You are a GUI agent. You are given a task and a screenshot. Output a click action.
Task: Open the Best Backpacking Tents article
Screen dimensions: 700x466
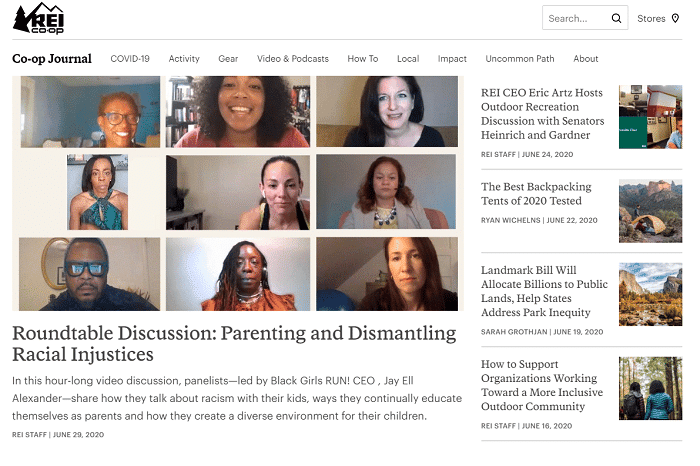click(536, 194)
